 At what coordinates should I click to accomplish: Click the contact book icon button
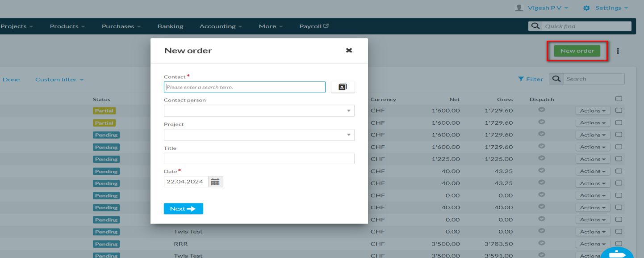coord(343,87)
